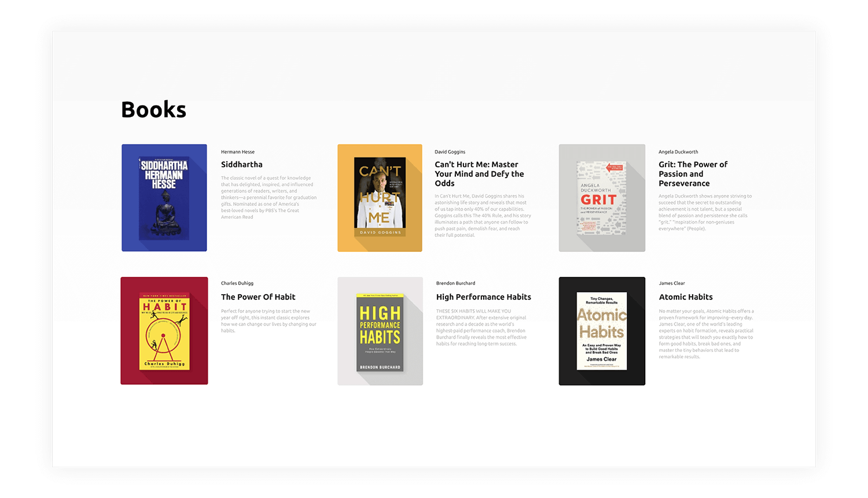Open the Can't Hurt Me cover thumbnail
Viewport: 868px width, 498px height.
[380, 197]
